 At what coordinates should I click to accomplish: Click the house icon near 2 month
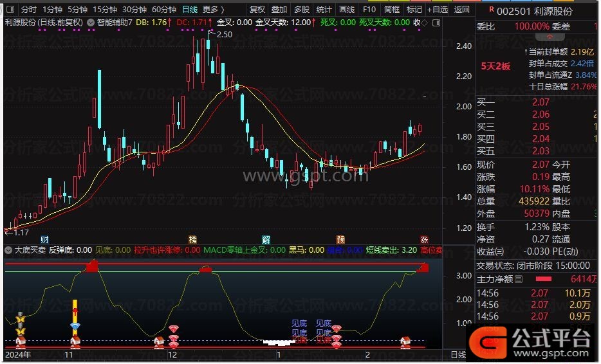coord(405,341)
